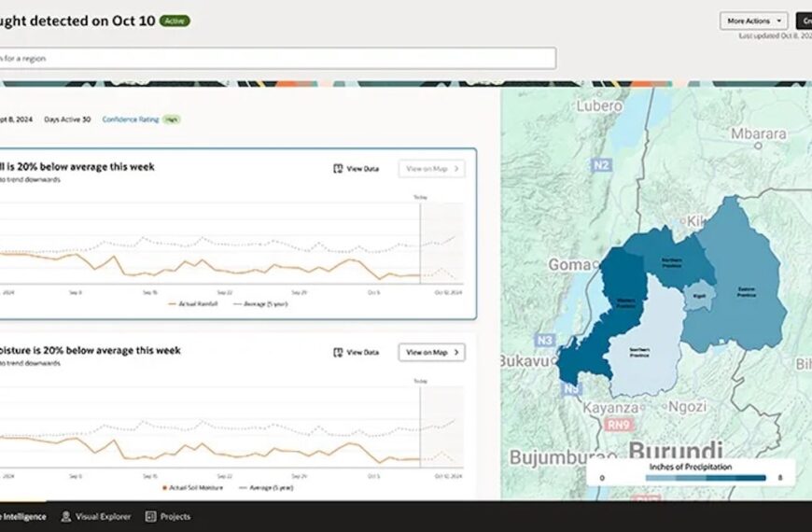Click the Projects icon in bottom bar
812x532 pixels.
click(151, 516)
